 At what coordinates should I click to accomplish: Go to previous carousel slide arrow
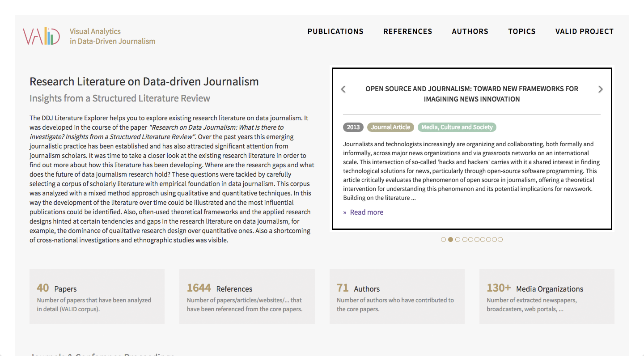click(343, 89)
